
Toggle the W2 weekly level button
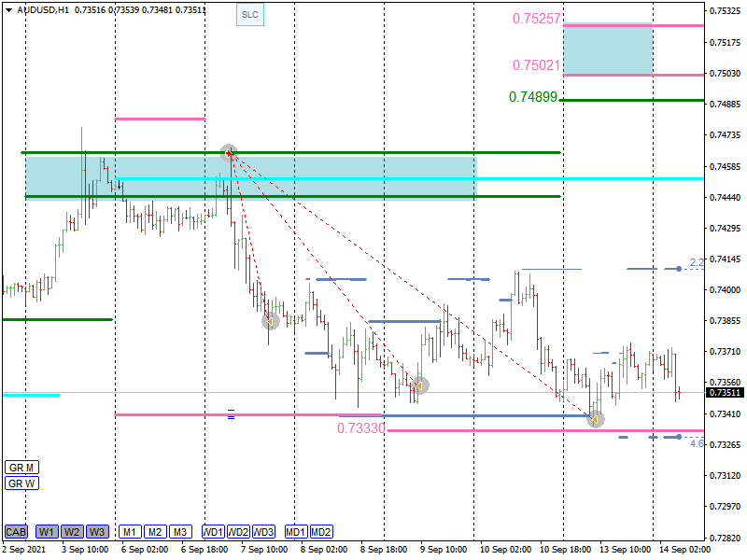[72, 532]
